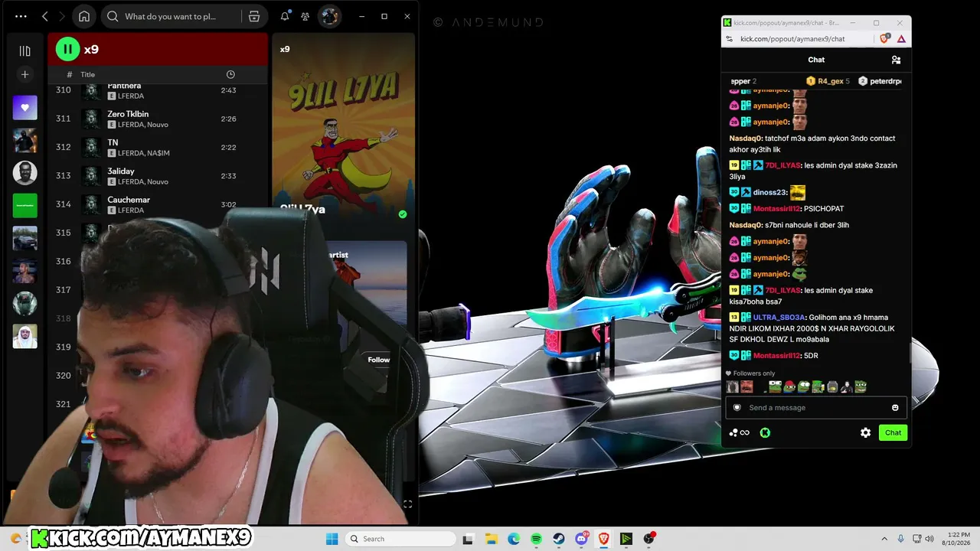980x551 pixels.
Task: Open R4_gex in the chat leaderboard
Action: pos(828,81)
